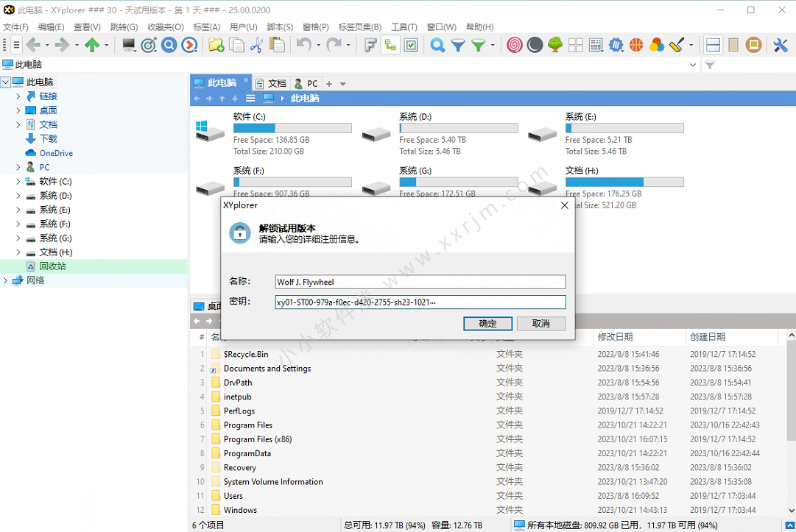Click the Cut scissors icon
This screenshot has height=532, width=796.
256,45
